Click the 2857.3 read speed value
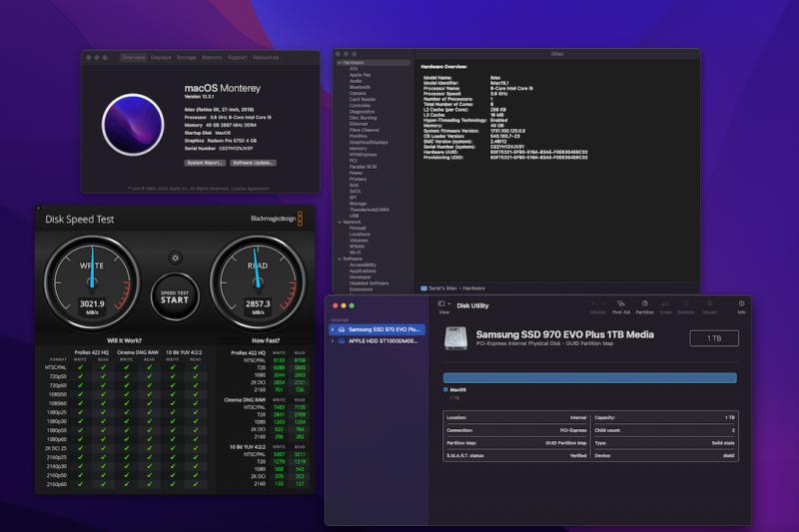The height and width of the screenshot is (532, 799). point(258,303)
